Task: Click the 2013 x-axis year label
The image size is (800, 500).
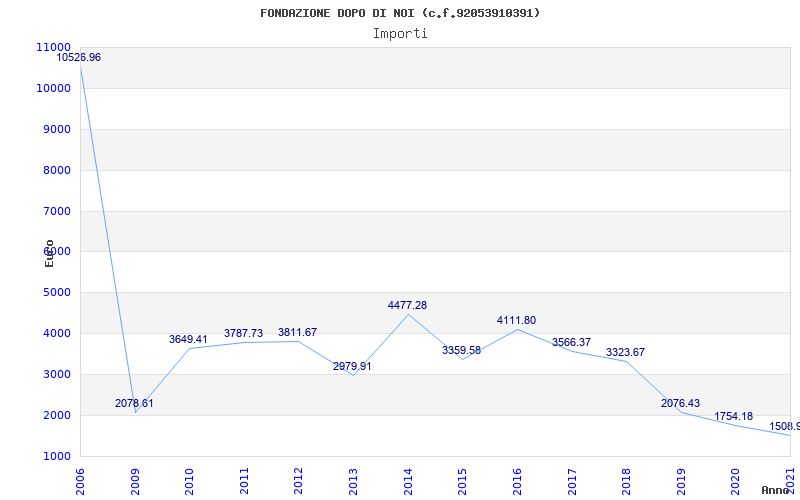Action: [353, 481]
